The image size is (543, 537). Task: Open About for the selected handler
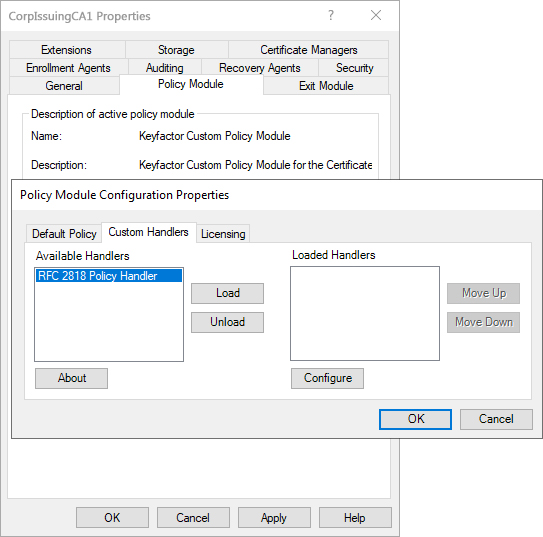[x=71, y=378]
